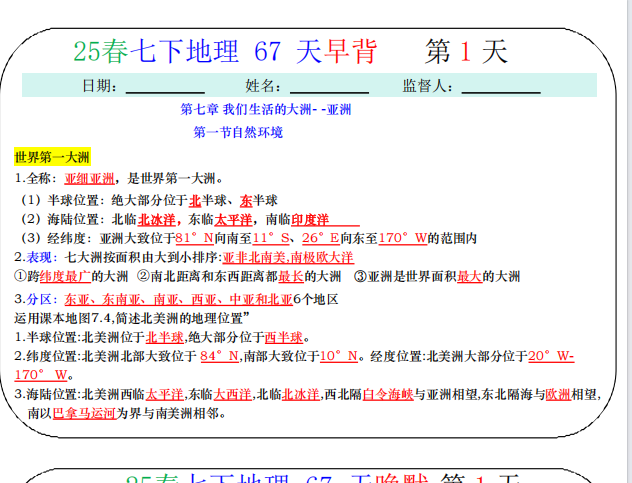Click the yellow highlighted 世界第一大洲 heading
Image resolution: width=632 pixels, height=483 pixels.
pos(53,157)
